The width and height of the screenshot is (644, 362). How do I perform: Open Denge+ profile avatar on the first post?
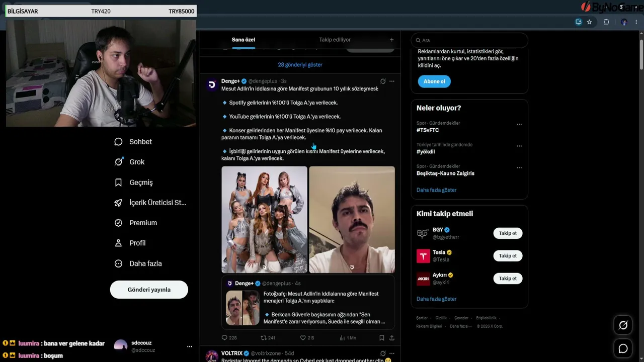click(x=212, y=84)
